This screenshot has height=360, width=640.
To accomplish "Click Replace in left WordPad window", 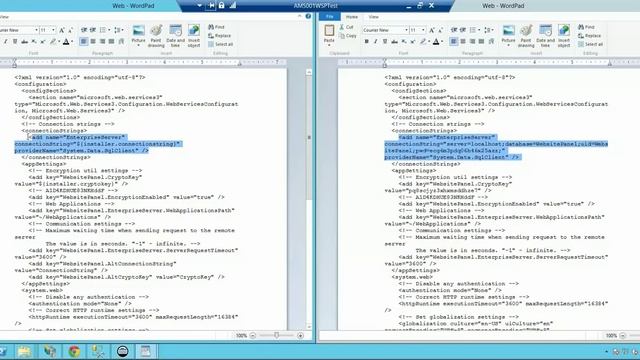I will click(x=220, y=36).
